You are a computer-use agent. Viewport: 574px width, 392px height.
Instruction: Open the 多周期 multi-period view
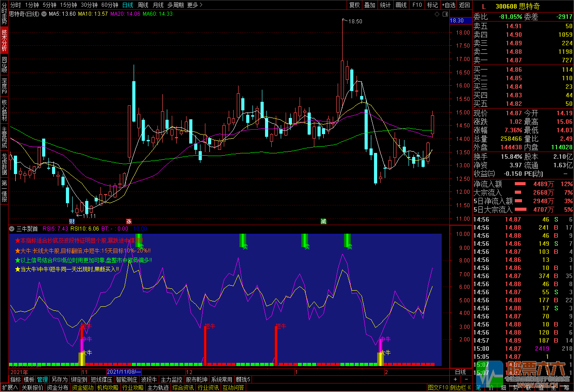click(175, 5)
